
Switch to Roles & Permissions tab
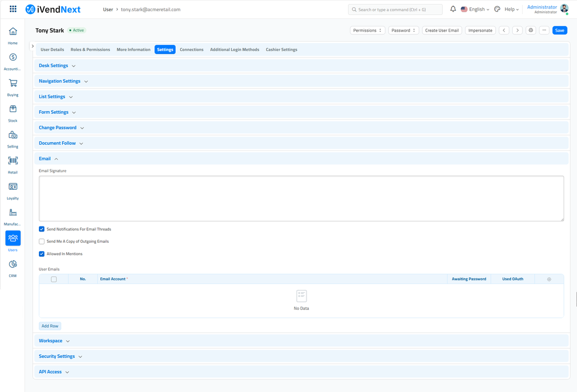point(90,50)
